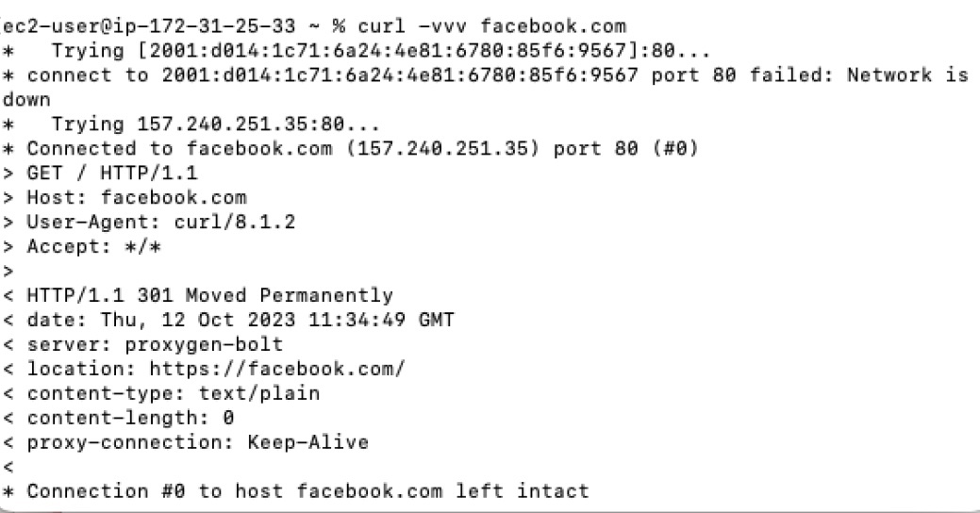The width and height of the screenshot is (980, 513).
Task: Click the word 'down' on the wrapped line
Action: pos(26,99)
